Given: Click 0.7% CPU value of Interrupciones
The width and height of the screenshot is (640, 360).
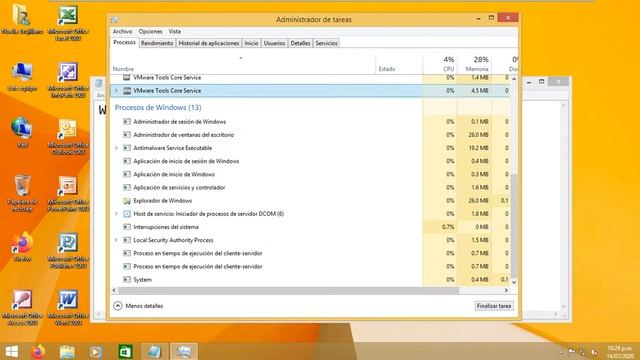Looking at the screenshot, I should pos(448,227).
